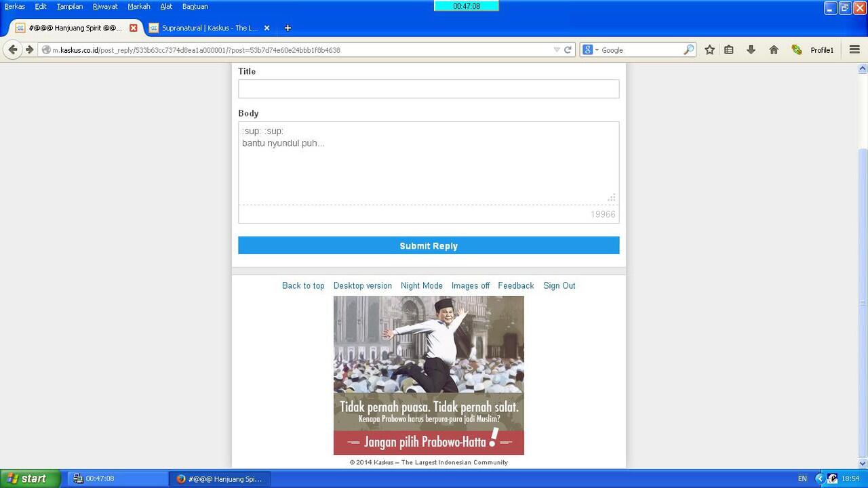Open the Feedback link
Screen dimensions: 868x488
[515, 285]
